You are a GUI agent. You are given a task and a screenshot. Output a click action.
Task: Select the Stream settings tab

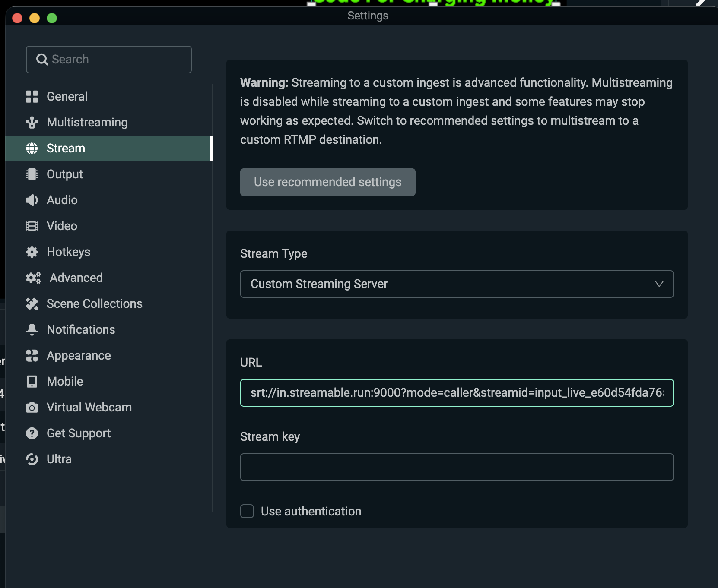pos(109,149)
